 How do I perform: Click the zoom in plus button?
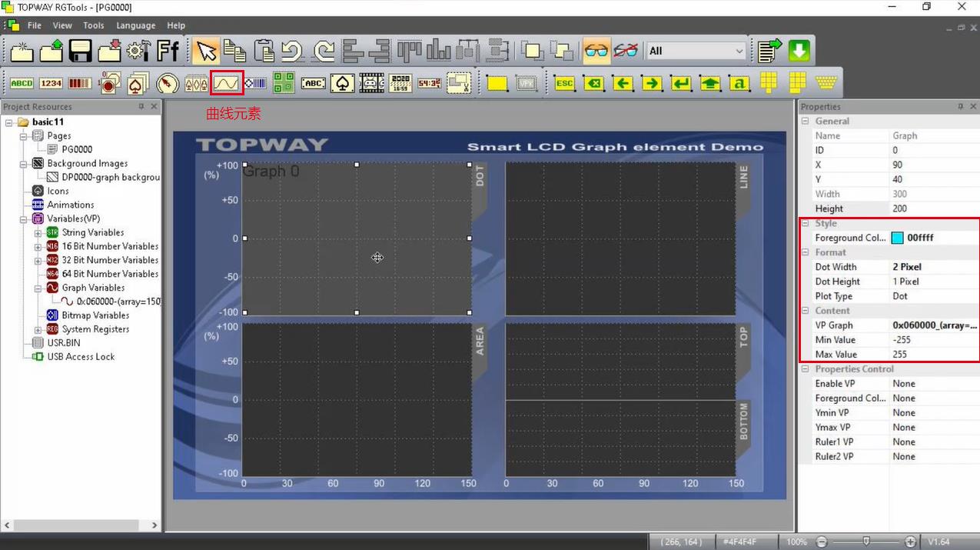point(911,542)
